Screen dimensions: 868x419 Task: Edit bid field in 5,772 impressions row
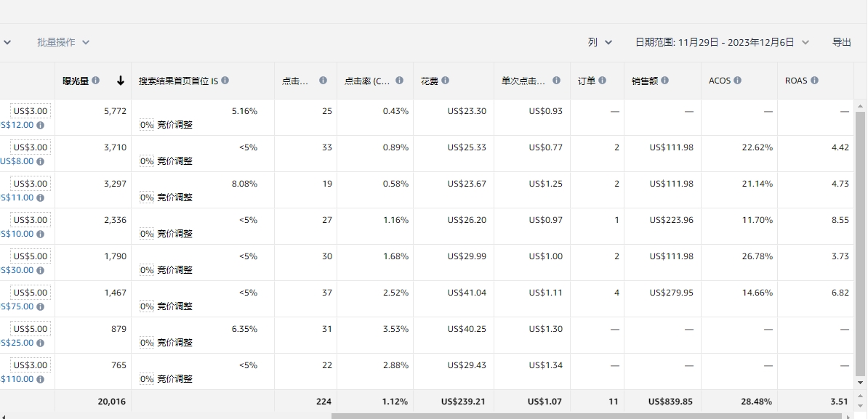31,111
